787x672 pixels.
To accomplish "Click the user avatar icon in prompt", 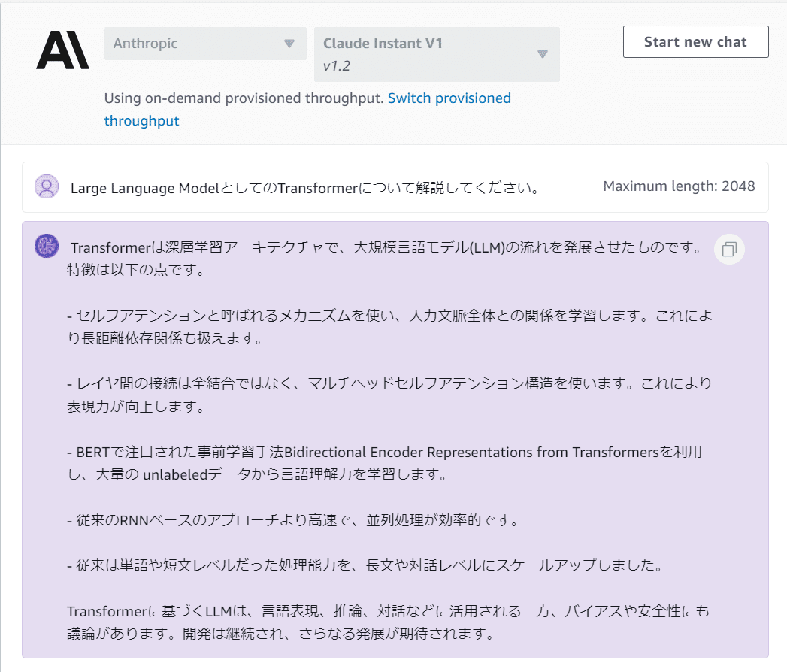I will coord(47,186).
